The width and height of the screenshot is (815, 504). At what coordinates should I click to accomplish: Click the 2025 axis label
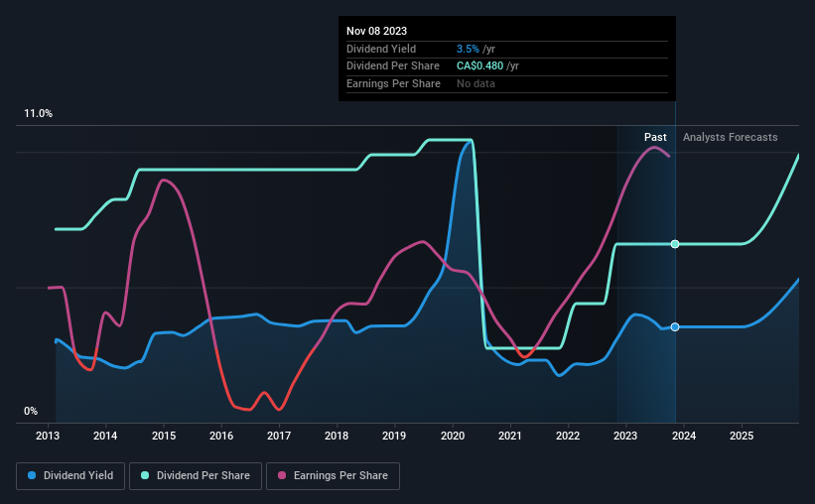742,436
